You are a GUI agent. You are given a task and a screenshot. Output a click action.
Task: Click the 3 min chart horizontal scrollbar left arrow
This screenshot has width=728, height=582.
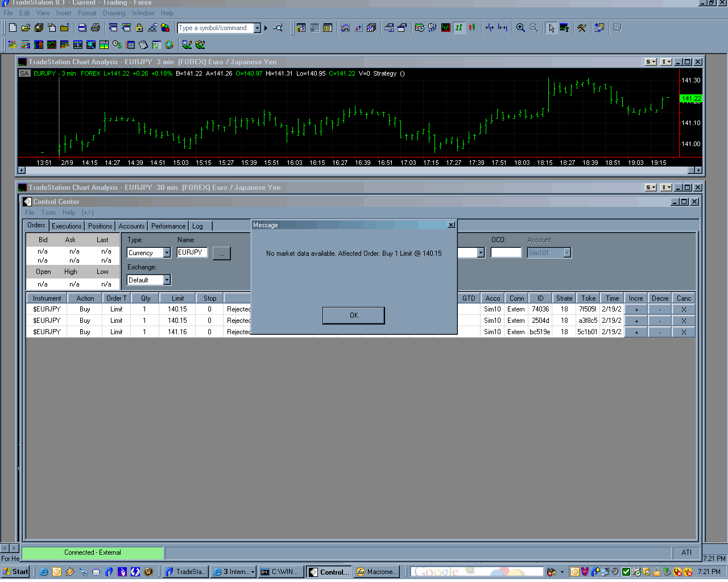22,170
